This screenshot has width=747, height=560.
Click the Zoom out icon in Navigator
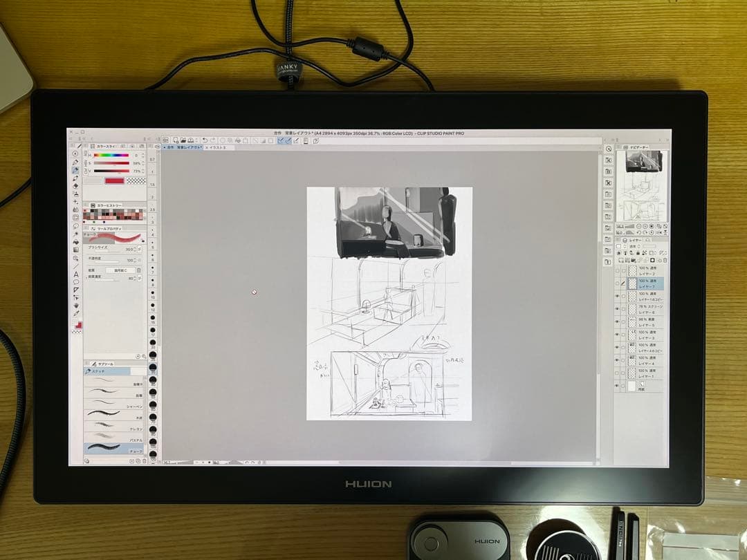[639, 226]
